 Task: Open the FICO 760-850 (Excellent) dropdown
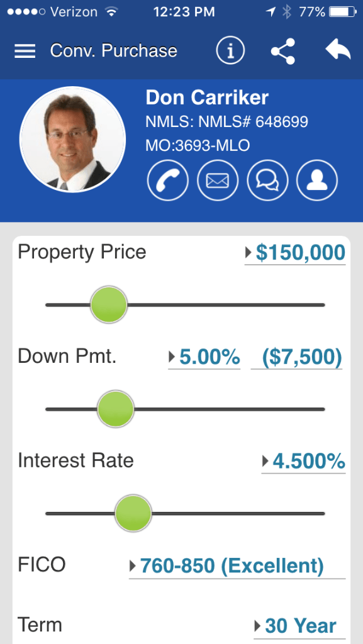coord(237,567)
